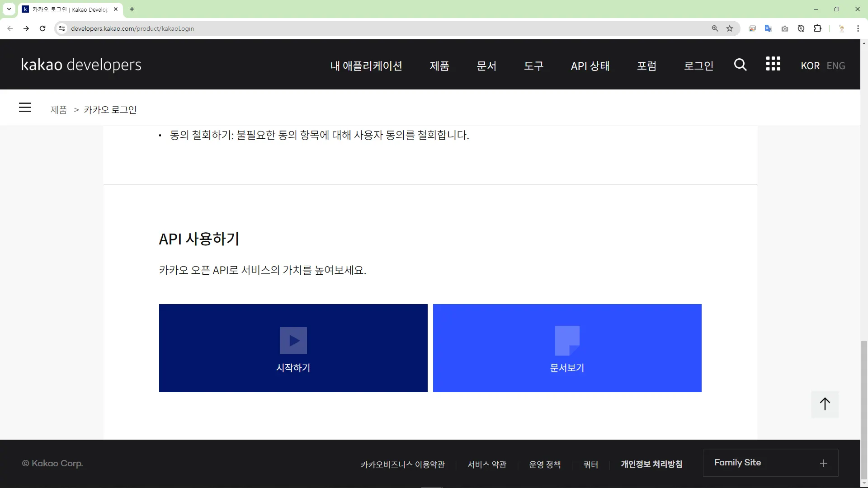Open the hamburger side menu
The height and width of the screenshot is (488, 868).
tap(25, 108)
